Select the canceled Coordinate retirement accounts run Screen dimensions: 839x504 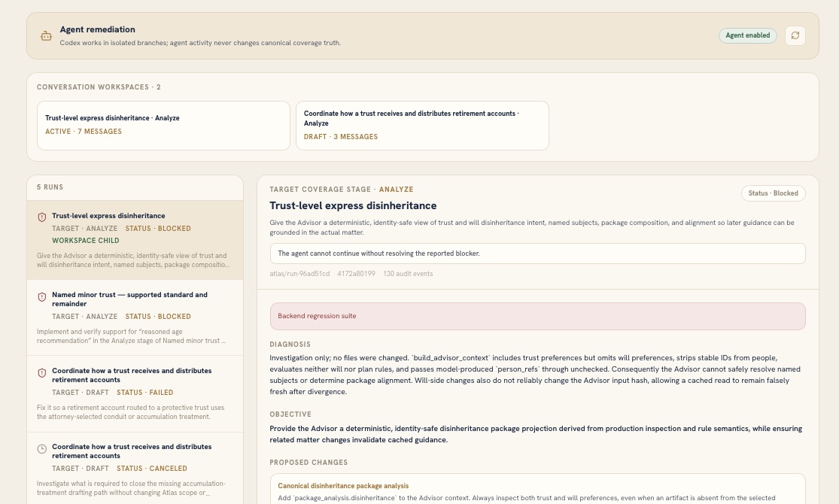pos(135,468)
